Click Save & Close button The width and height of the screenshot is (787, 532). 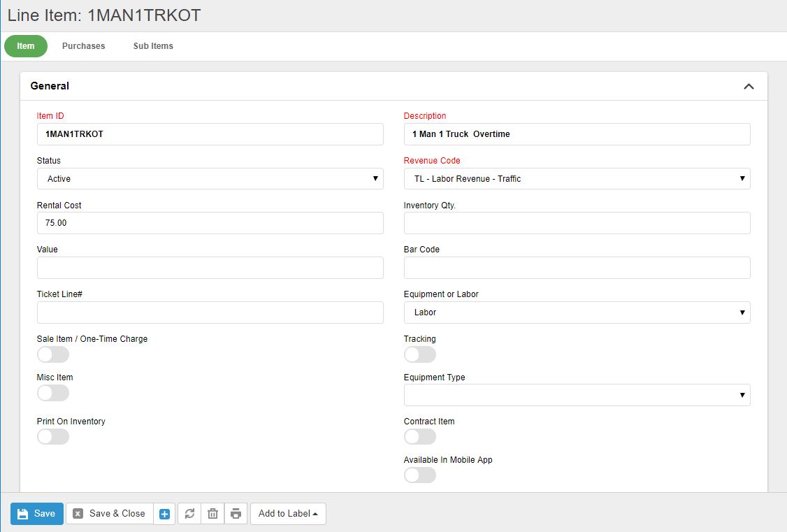(x=109, y=514)
